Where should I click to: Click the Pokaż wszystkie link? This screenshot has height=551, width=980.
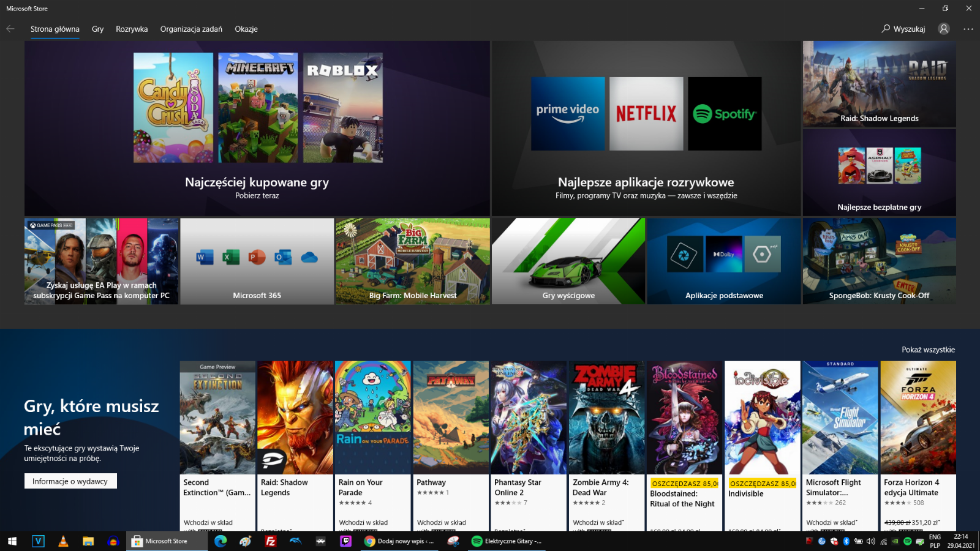(x=928, y=350)
